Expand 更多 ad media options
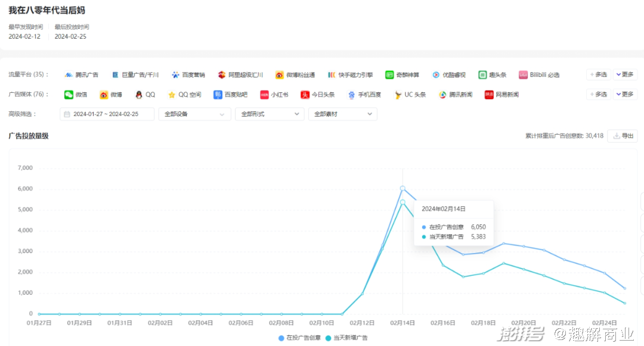Screen dimensions: 644x346 pos(625,95)
